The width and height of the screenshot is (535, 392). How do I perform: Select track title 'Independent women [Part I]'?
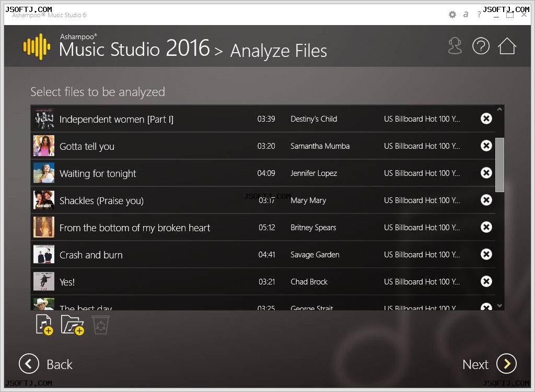pyautogui.click(x=117, y=120)
